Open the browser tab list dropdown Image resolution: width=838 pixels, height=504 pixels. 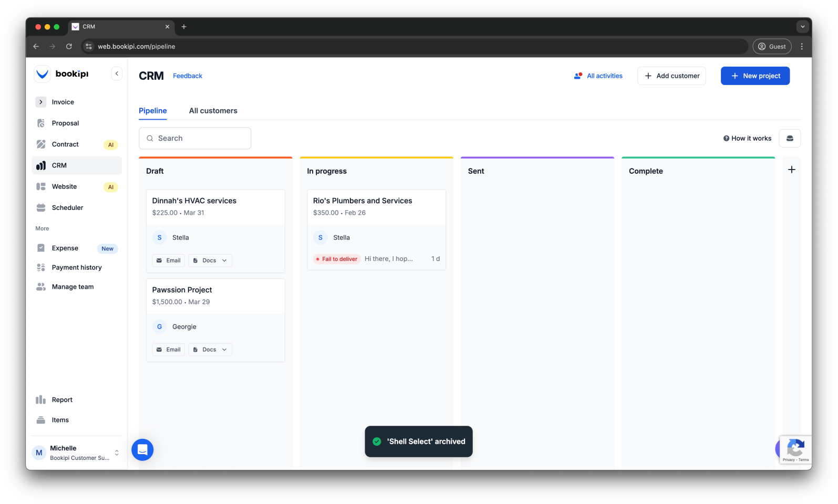click(802, 27)
